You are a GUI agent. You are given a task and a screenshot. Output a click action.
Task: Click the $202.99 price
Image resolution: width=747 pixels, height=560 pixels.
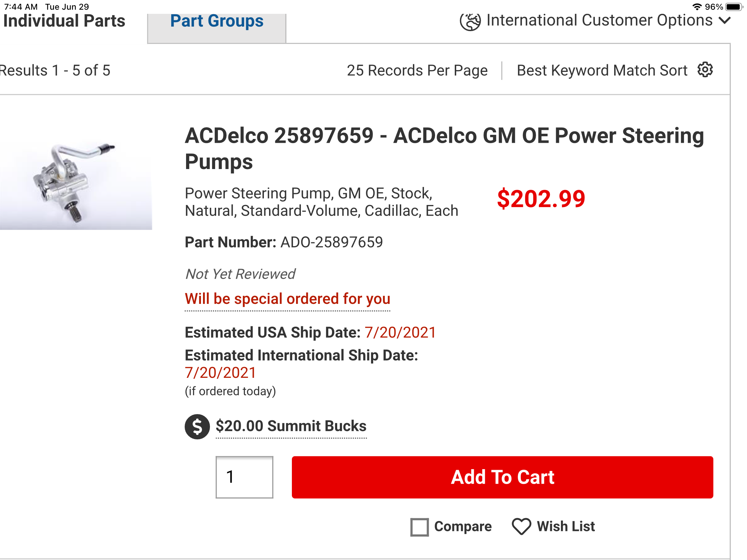[x=541, y=199]
